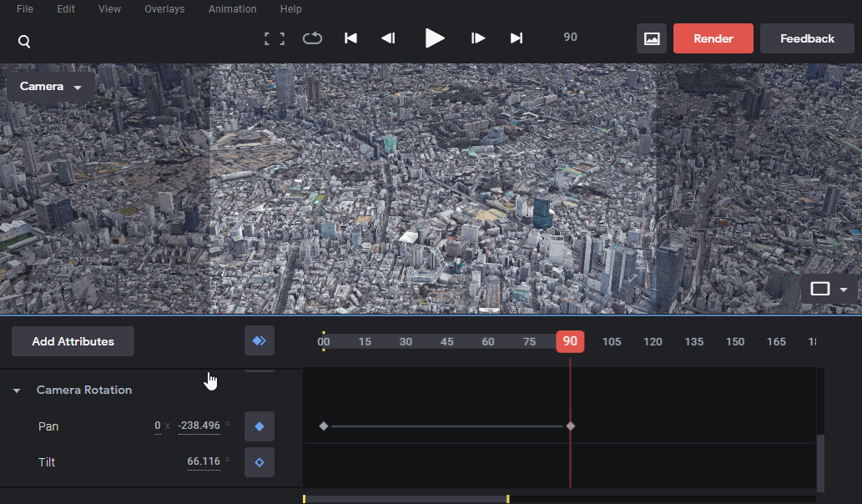Play the animation
Image resolution: width=862 pixels, height=504 pixels.
(434, 38)
